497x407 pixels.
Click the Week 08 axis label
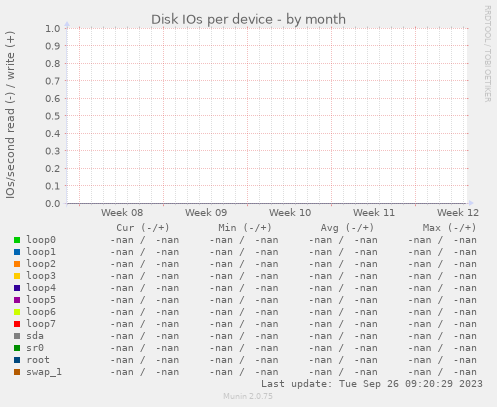pos(122,213)
